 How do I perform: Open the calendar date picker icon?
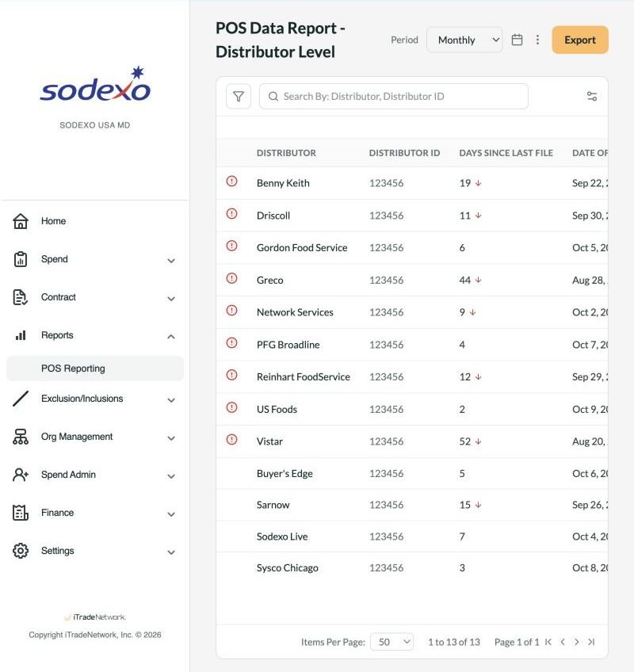point(517,40)
